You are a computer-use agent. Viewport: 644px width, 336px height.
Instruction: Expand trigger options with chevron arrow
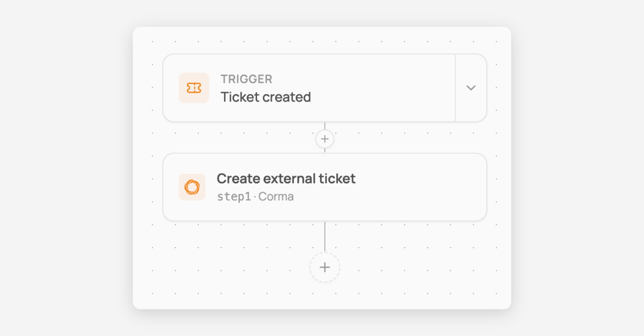point(471,88)
